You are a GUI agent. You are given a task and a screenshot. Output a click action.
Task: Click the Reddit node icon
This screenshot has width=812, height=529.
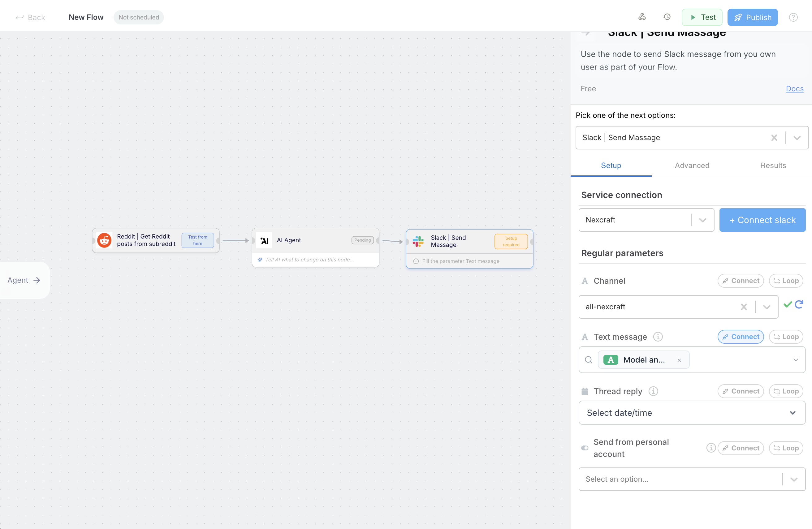pos(104,240)
